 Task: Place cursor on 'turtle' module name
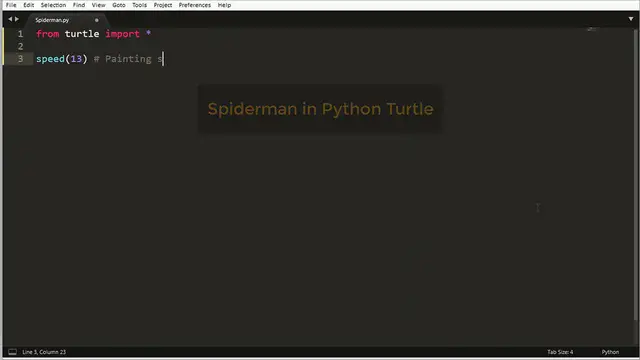tap(82, 34)
